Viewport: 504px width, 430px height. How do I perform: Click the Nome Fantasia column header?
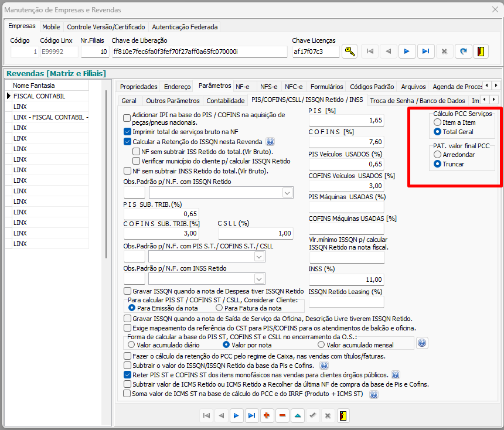click(x=50, y=86)
